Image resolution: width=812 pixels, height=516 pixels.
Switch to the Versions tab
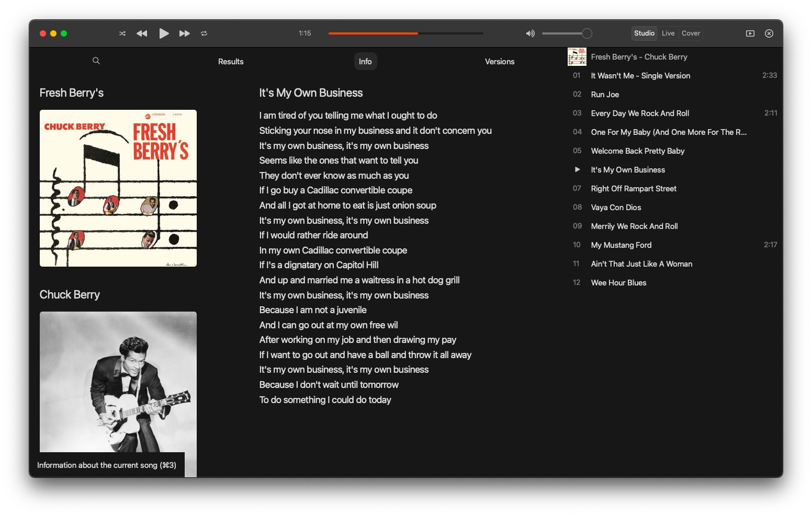pos(500,61)
